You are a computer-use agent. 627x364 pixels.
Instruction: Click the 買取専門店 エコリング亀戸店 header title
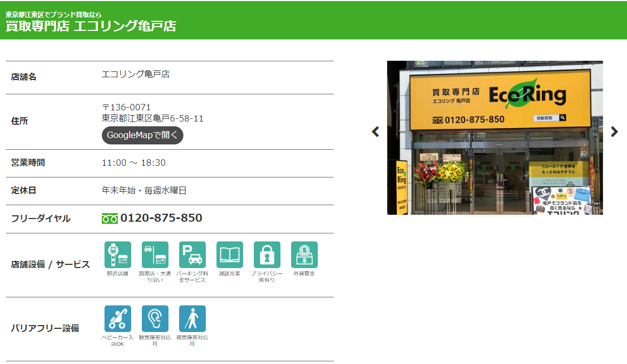[x=91, y=26]
